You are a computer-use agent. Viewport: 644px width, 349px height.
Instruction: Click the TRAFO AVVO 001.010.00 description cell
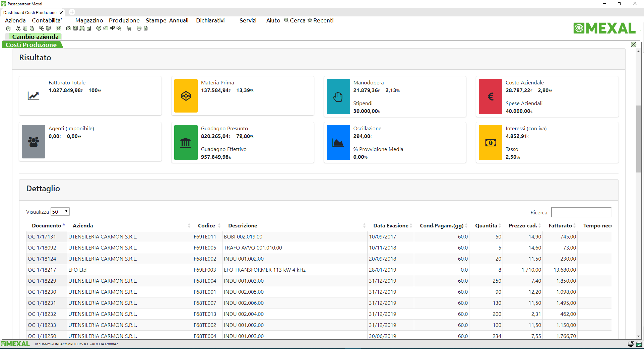(x=295, y=248)
